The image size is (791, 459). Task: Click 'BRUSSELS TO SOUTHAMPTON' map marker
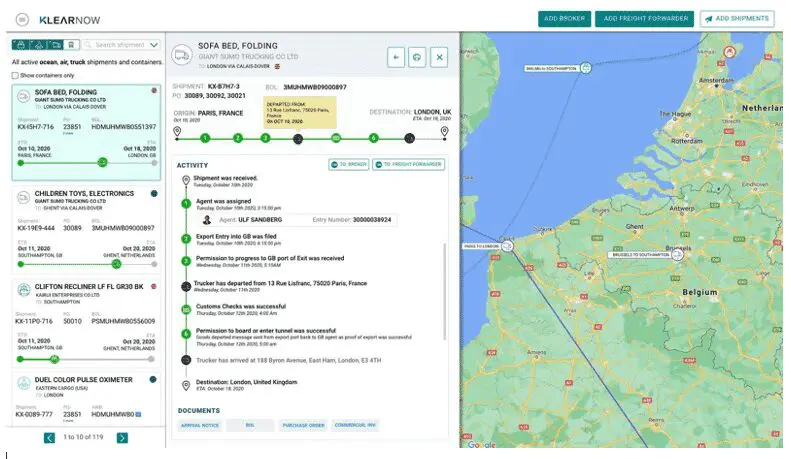point(678,255)
